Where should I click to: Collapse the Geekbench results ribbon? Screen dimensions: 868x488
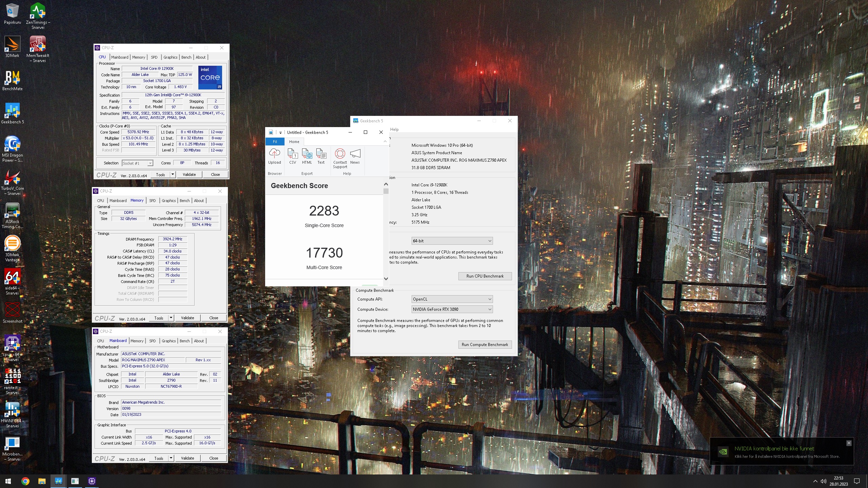click(385, 141)
